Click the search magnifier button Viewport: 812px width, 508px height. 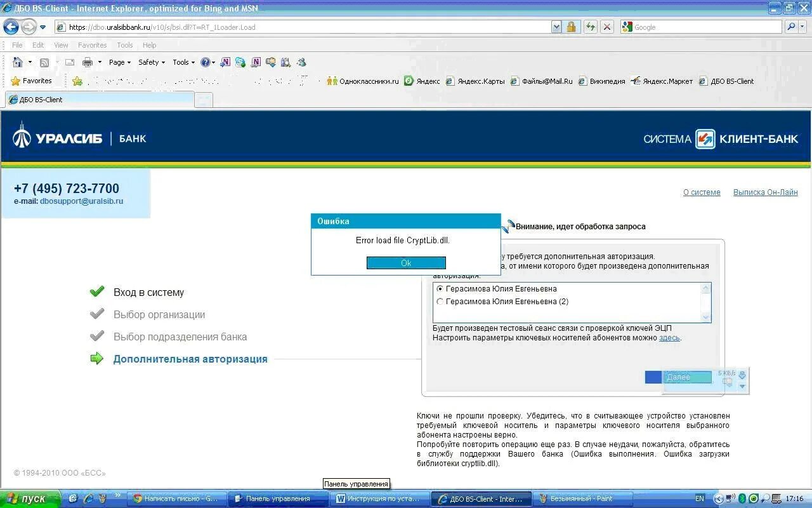[790, 27]
